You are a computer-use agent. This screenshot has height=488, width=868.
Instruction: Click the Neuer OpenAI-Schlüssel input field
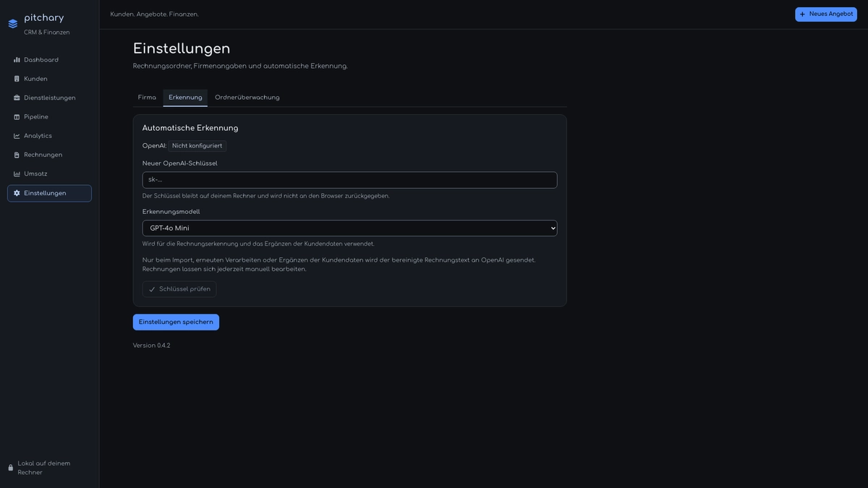click(349, 180)
